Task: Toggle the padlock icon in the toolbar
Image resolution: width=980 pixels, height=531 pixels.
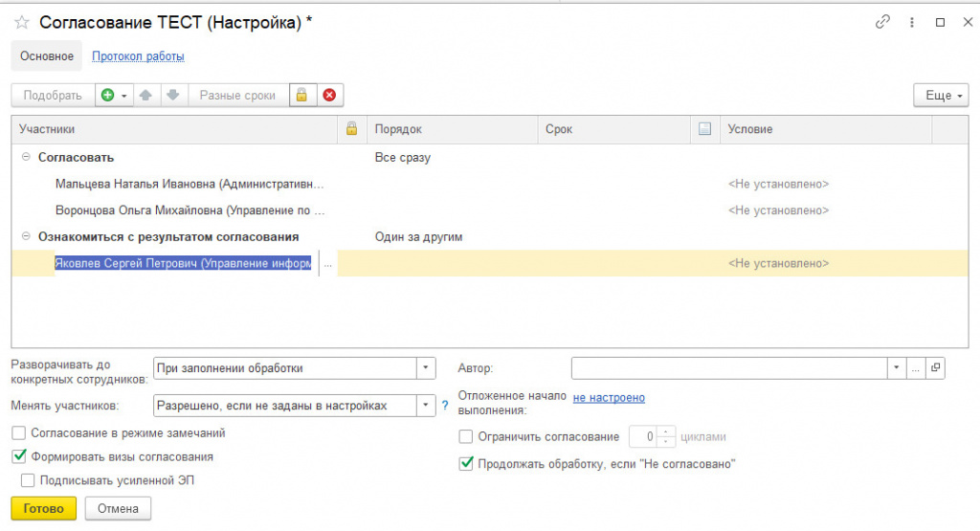Action: pos(301,95)
